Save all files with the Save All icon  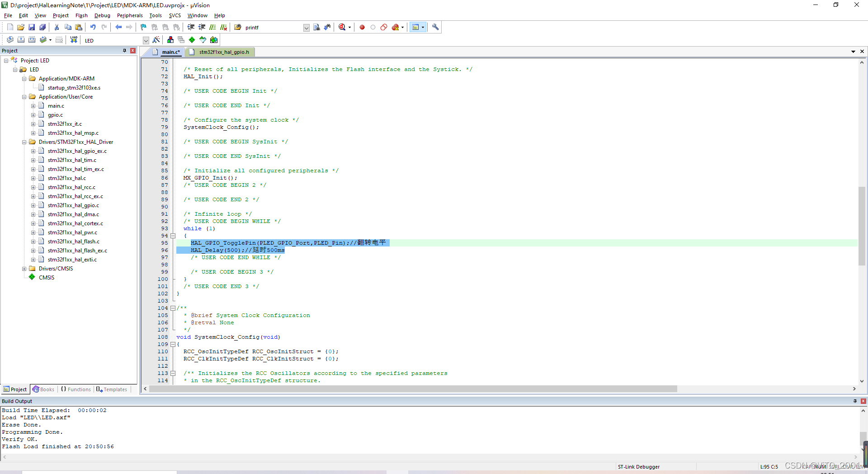(42, 27)
